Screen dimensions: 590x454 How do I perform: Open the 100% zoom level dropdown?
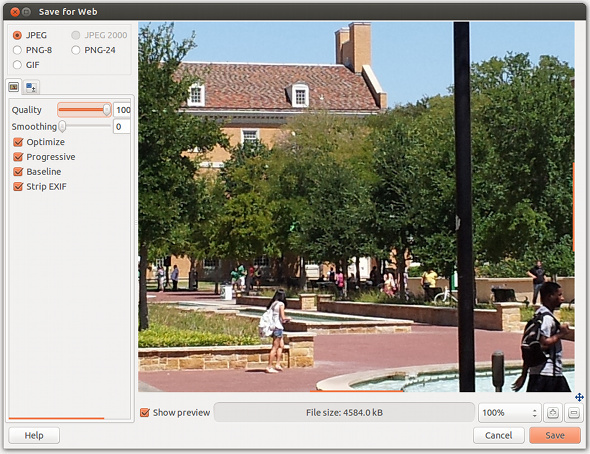(509, 413)
